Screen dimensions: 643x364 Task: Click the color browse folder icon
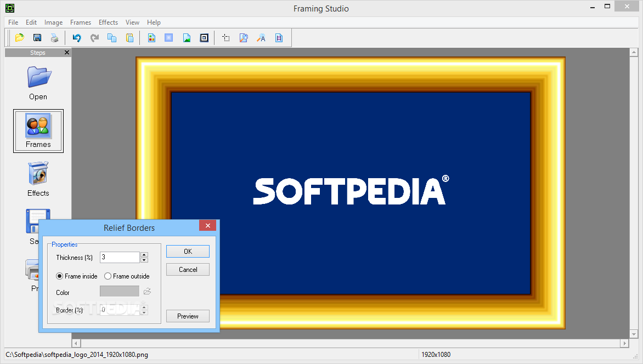(147, 292)
